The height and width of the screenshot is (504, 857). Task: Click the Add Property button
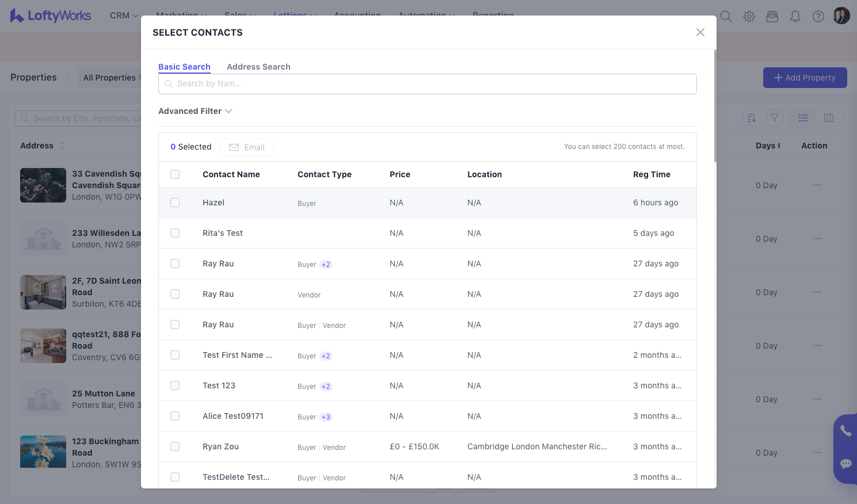pyautogui.click(x=805, y=78)
